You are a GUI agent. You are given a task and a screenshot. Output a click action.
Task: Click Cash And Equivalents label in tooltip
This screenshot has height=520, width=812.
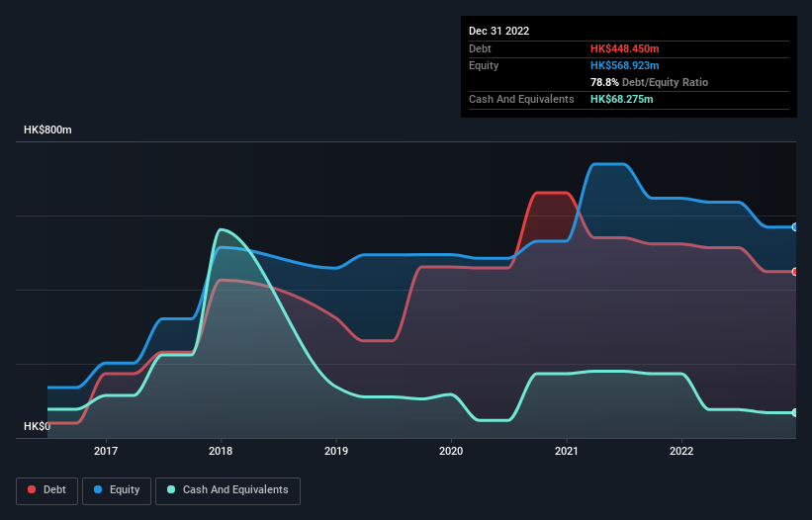coord(521,99)
